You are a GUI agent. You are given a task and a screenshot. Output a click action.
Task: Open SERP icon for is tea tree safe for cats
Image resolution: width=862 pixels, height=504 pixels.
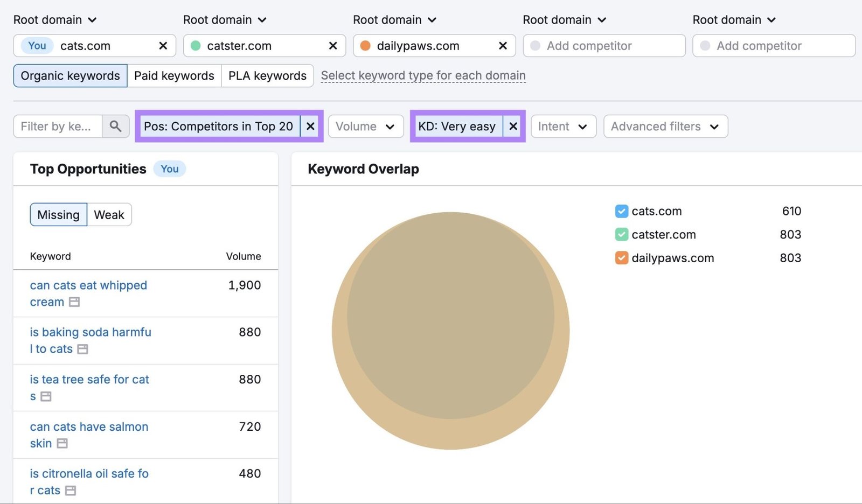point(46,396)
